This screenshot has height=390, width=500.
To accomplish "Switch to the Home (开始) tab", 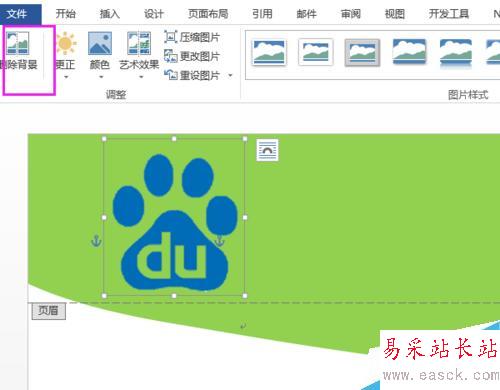I will coord(66,14).
